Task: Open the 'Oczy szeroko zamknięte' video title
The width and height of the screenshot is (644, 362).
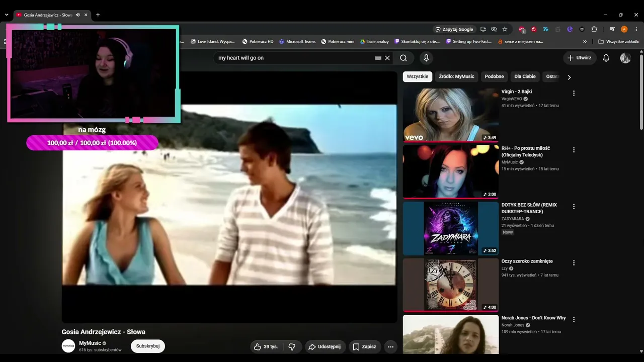Action: [x=527, y=261]
